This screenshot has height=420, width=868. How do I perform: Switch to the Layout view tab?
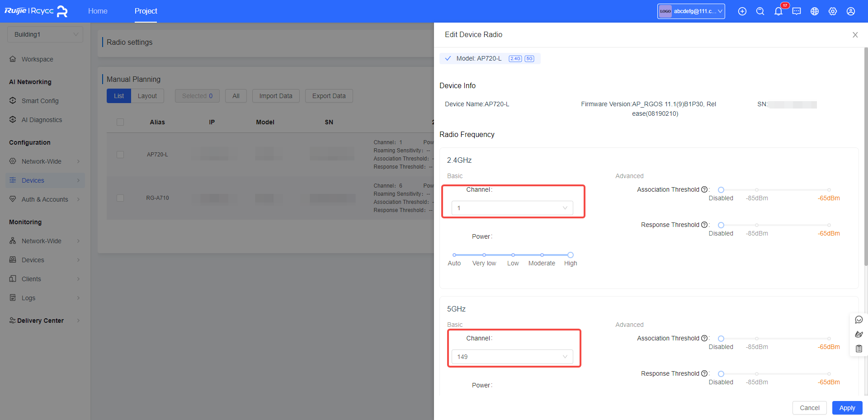(147, 96)
